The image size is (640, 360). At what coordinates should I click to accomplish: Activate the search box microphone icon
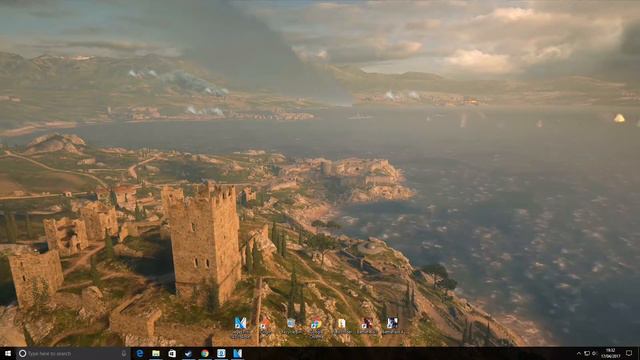click(x=124, y=353)
